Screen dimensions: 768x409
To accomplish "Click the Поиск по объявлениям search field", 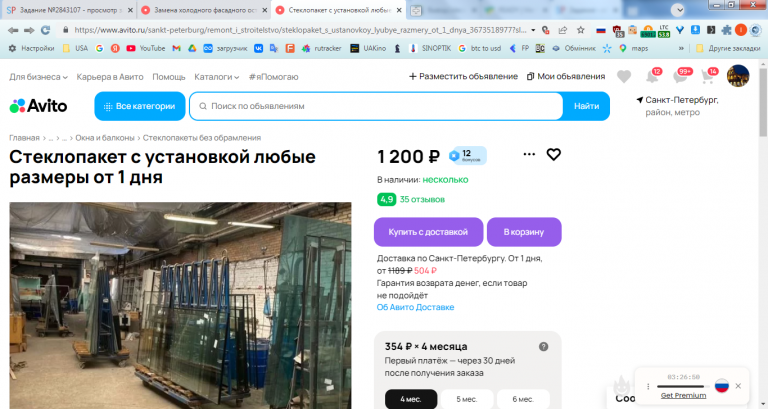I will point(376,106).
